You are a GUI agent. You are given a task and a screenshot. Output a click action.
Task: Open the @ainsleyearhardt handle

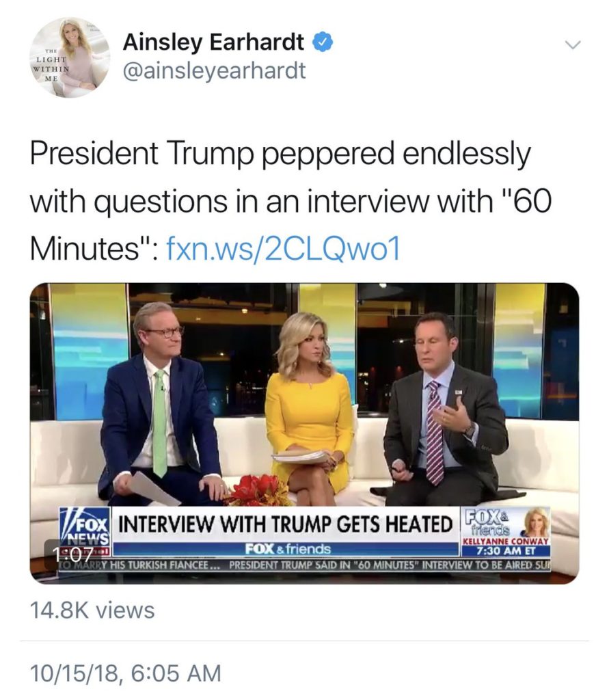coord(214,70)
